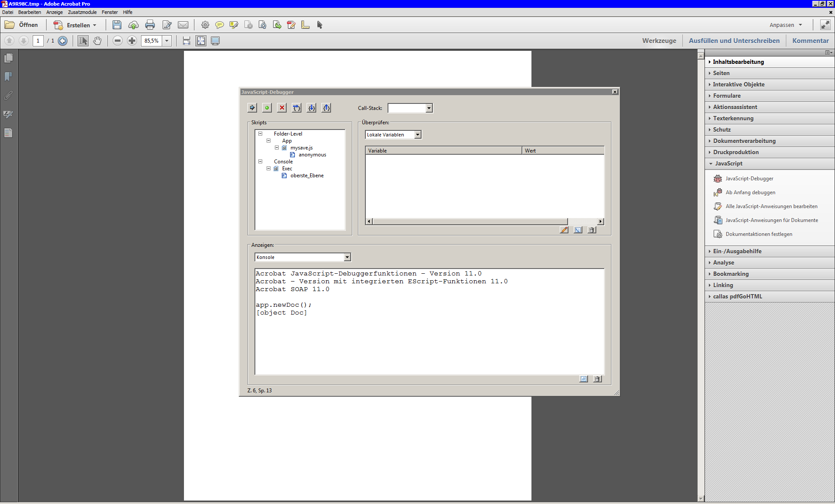Open the Anzeige menu
This screenshot has width=835, height=504.
[55, 12]
